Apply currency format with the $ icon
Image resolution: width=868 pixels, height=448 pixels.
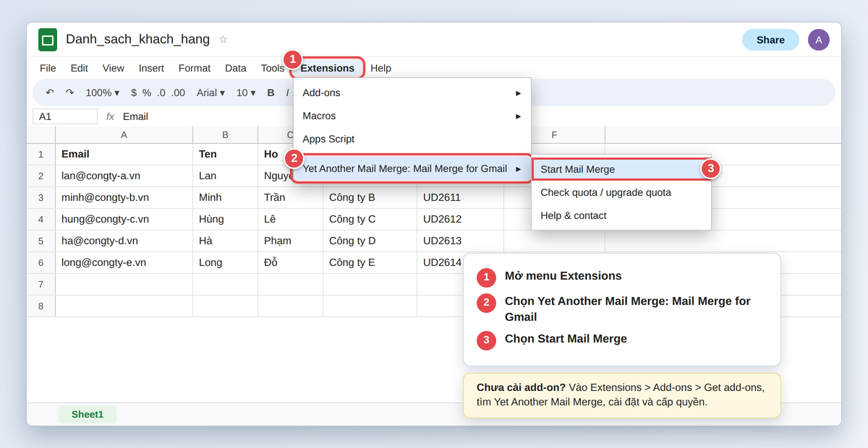[x=134, y=92]
